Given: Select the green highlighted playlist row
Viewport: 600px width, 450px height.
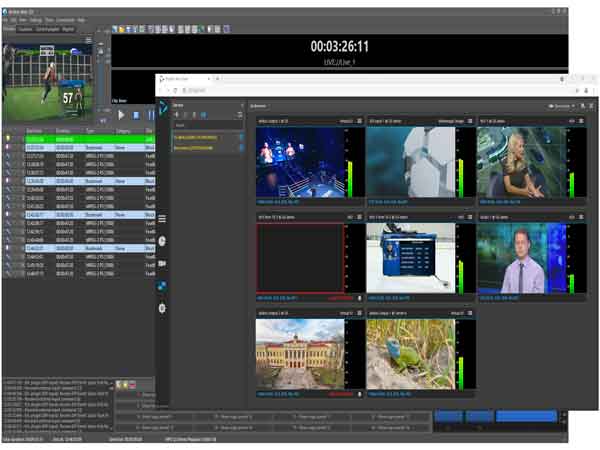Looking at the screenshot, I should [90, 139].
